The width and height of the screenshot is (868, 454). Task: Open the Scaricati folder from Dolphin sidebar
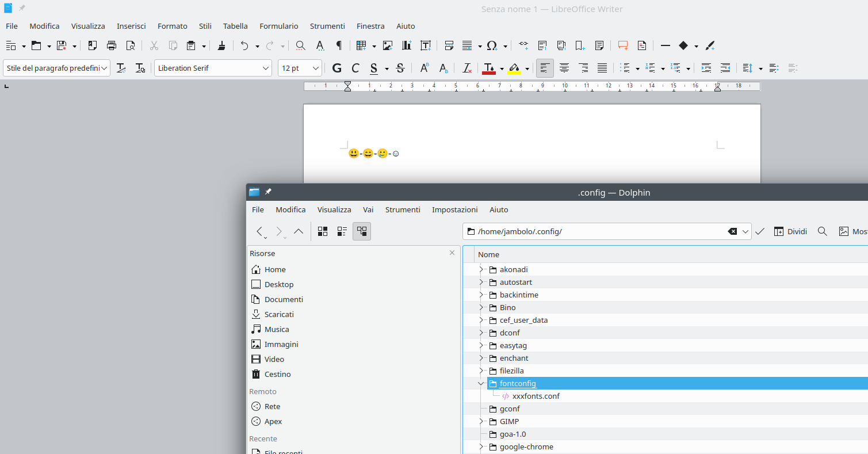tap(279, 314)
